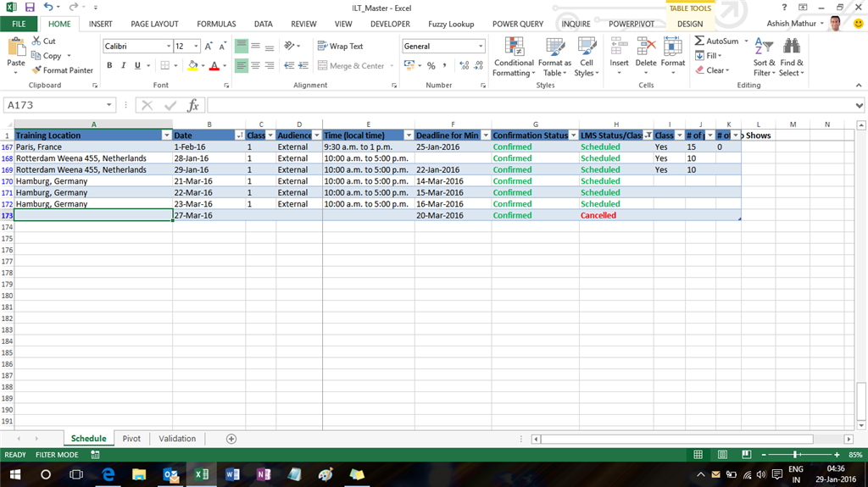The height and width of the screenshot is (487, 868).
Task: Open File Explorer from the taskbar
Action: coord(139,474)
